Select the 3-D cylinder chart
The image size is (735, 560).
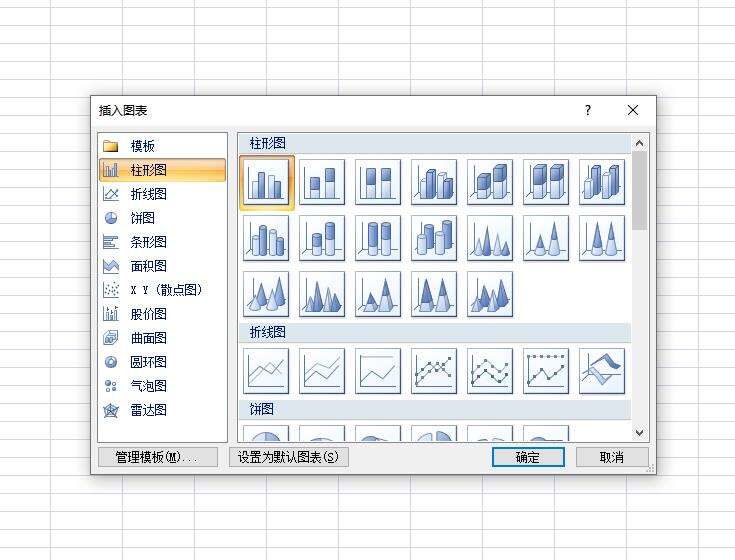tap(434, 238)
